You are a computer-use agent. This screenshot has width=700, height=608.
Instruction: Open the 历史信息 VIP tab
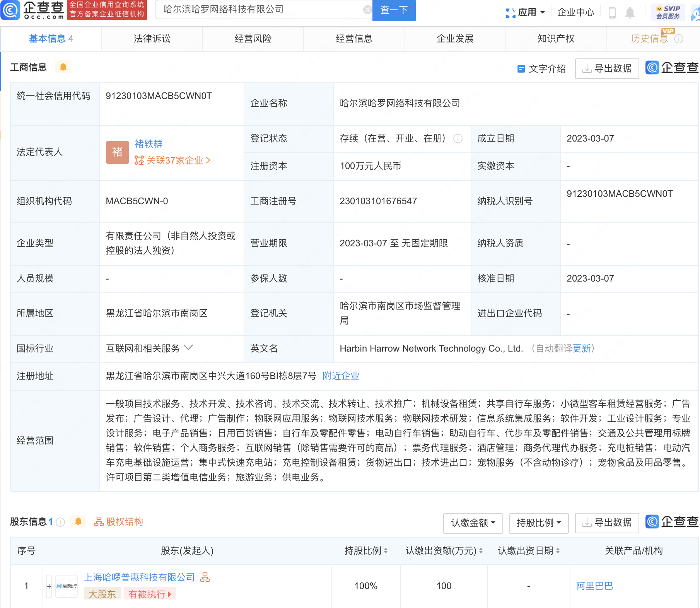click(650, 39)
